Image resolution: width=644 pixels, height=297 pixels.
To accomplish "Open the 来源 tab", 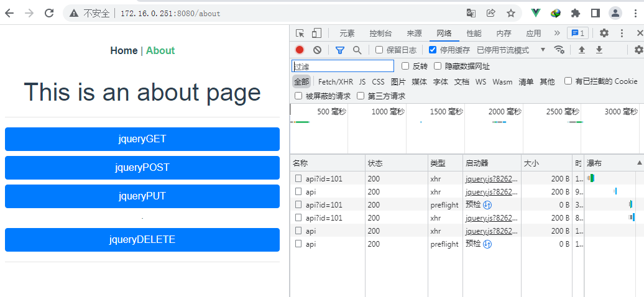I will point(414,34).
